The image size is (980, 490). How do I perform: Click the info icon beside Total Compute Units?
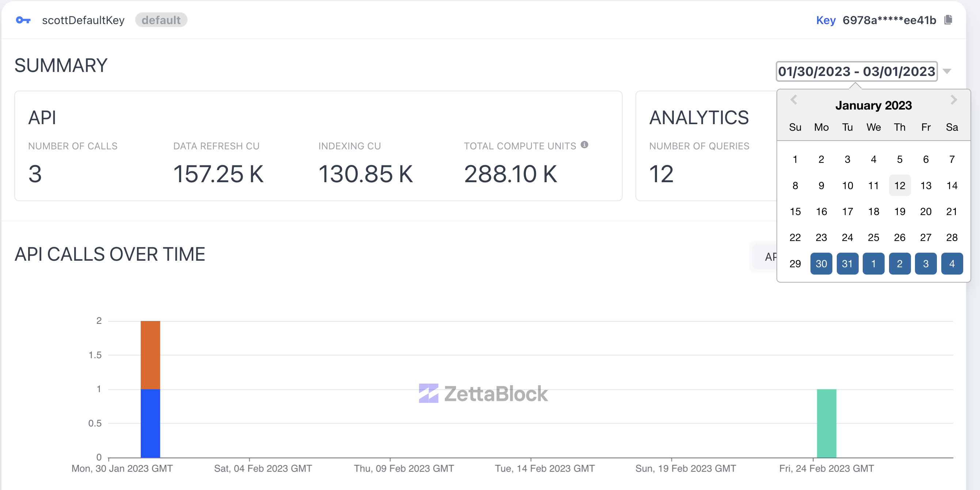[x=584, y=145]
